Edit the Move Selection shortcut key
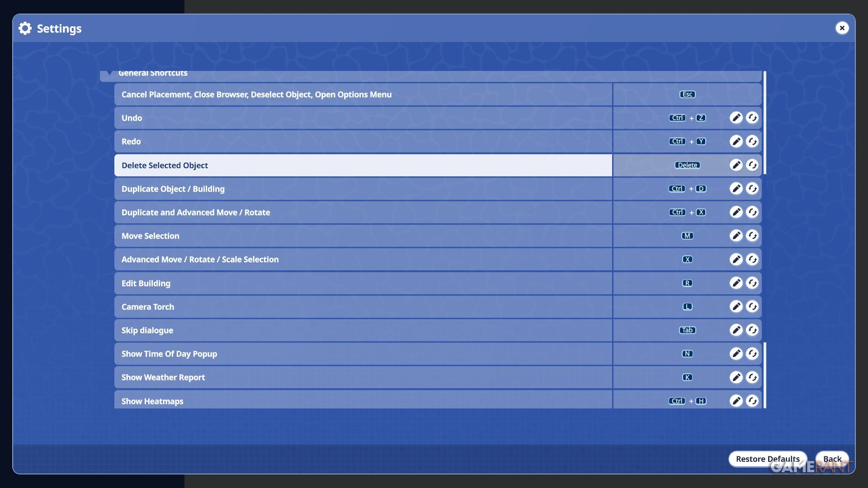The width and height of the screenshot is (868, 488). click(x=736, y=235)
